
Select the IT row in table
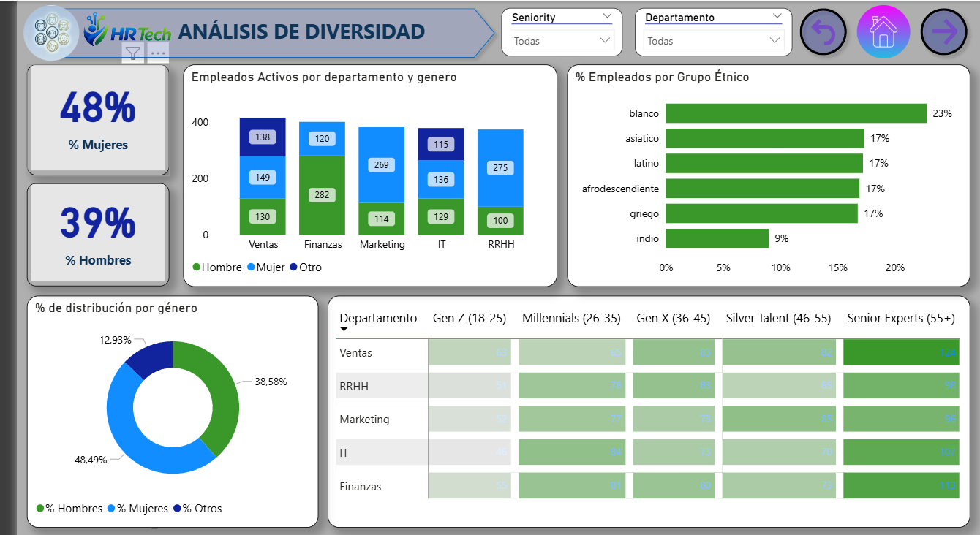pos(648,453)
